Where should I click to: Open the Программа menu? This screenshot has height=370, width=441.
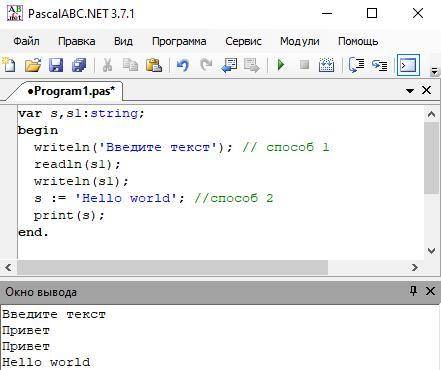coord(179,41)
